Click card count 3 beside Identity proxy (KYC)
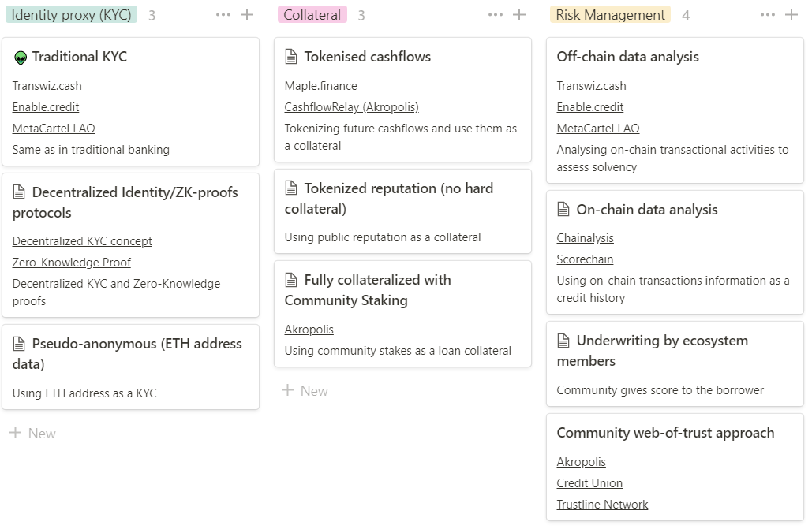This screenshot has height=529, width=812. click(152, 16)
